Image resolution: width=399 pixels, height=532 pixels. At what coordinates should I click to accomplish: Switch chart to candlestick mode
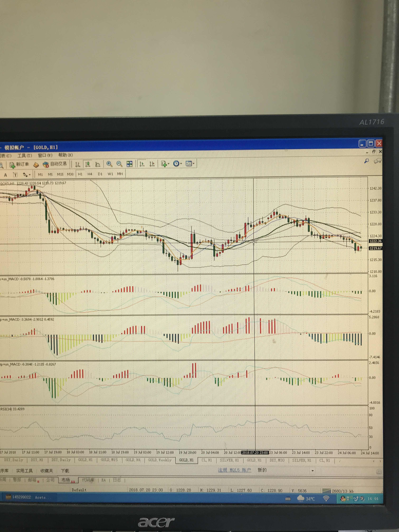(88, 164)
